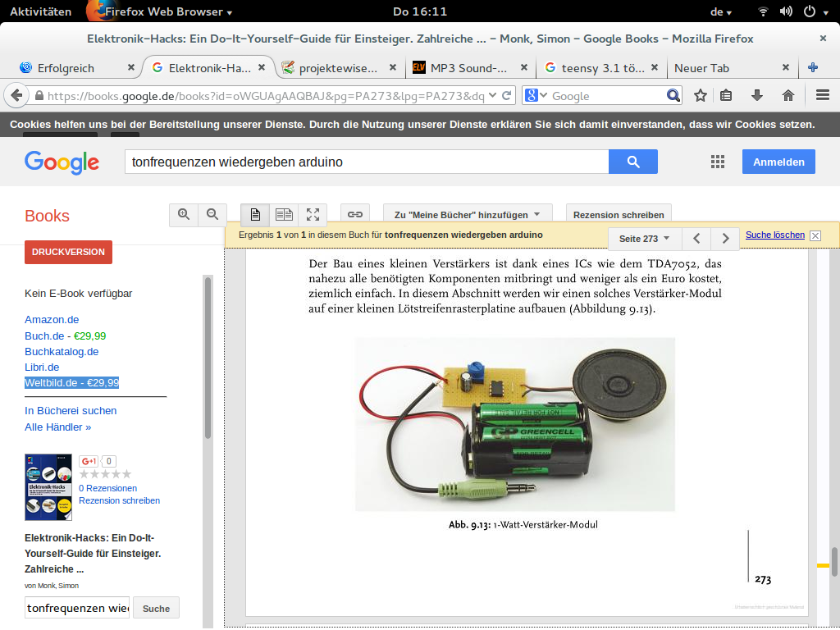840x630 pixels.
Task: Click Alle Händler link
Action: [x=58, y=427]
